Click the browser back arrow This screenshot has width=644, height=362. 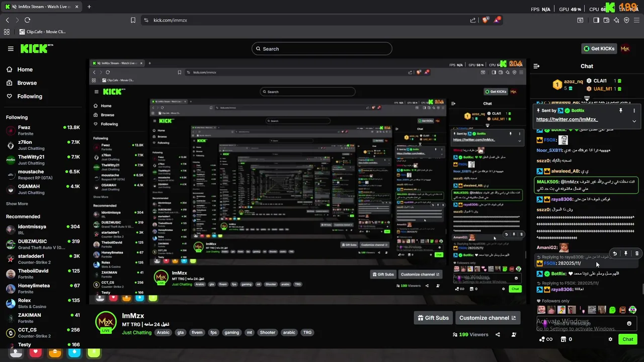pos(8,20)
